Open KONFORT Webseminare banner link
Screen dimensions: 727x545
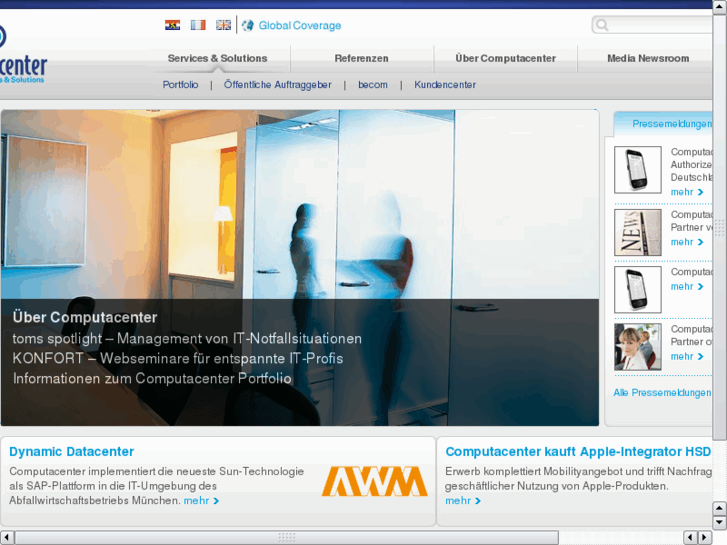point(178,359)
